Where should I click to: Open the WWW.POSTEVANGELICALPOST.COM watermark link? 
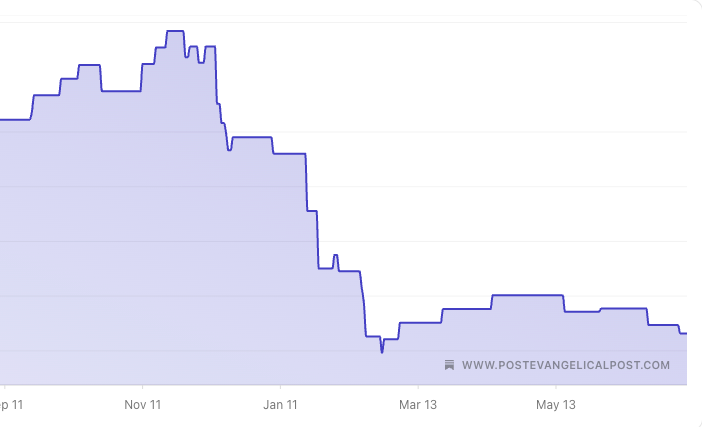pyautogui.click(x=566, y=365)
